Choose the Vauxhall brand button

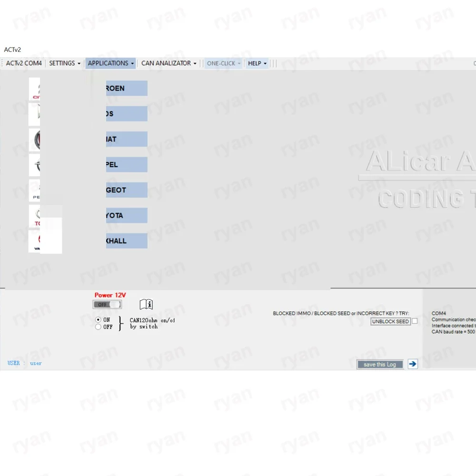tap(127, 241)
